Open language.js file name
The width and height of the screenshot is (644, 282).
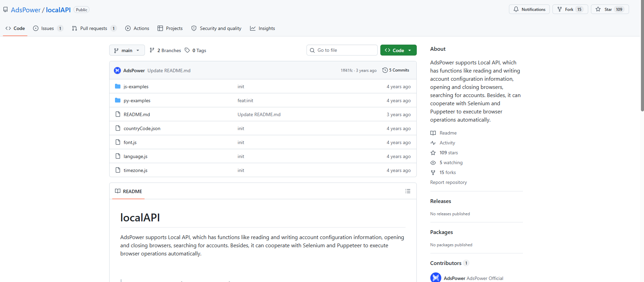click(x=135, y=156)
